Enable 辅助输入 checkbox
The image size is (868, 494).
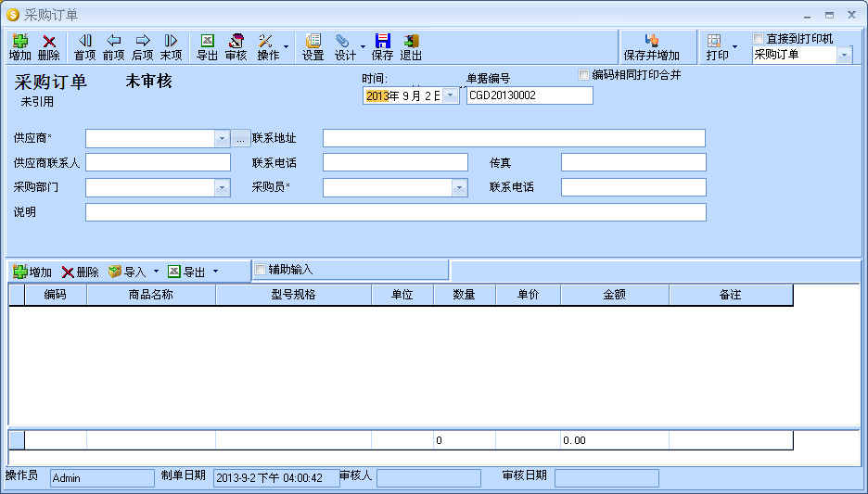[260, 270]
